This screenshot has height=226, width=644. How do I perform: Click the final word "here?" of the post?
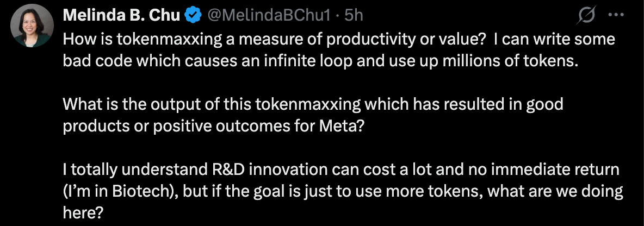[82, 211]
